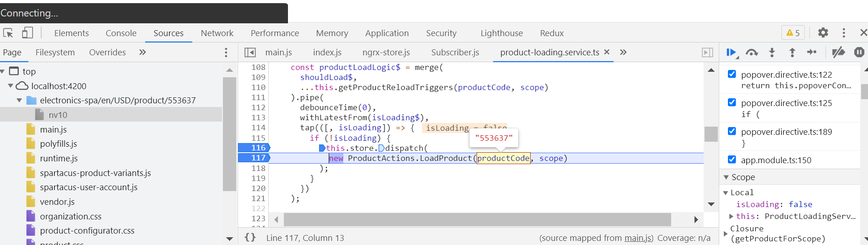Click the inline breakpoint marker before dispatch
This screenshot has width=868, height=245.
(x=381, y=148)
